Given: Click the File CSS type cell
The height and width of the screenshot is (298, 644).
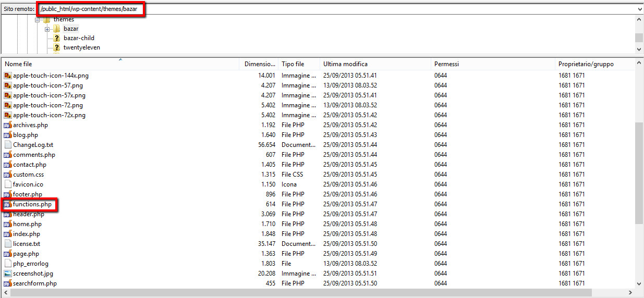Looking at the screenshot, I should pyautogui.click(x=292, y=175).
